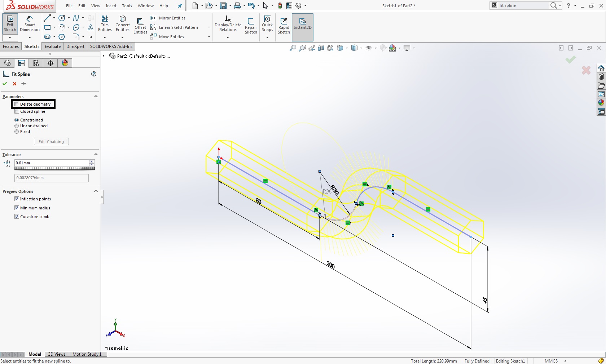Enable the Delete geometry checkbox
Screen dimensions: 606x364
point(17,104)
